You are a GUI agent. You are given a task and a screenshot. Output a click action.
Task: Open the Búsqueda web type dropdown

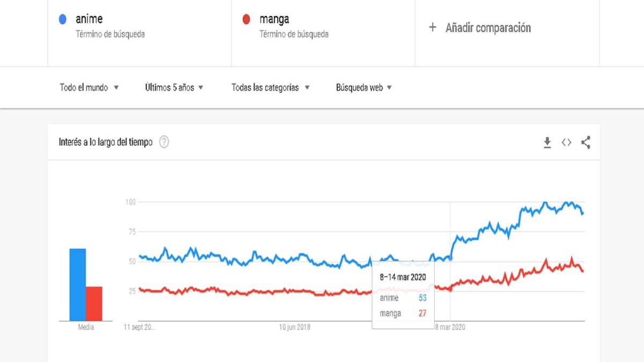(364, 87)
